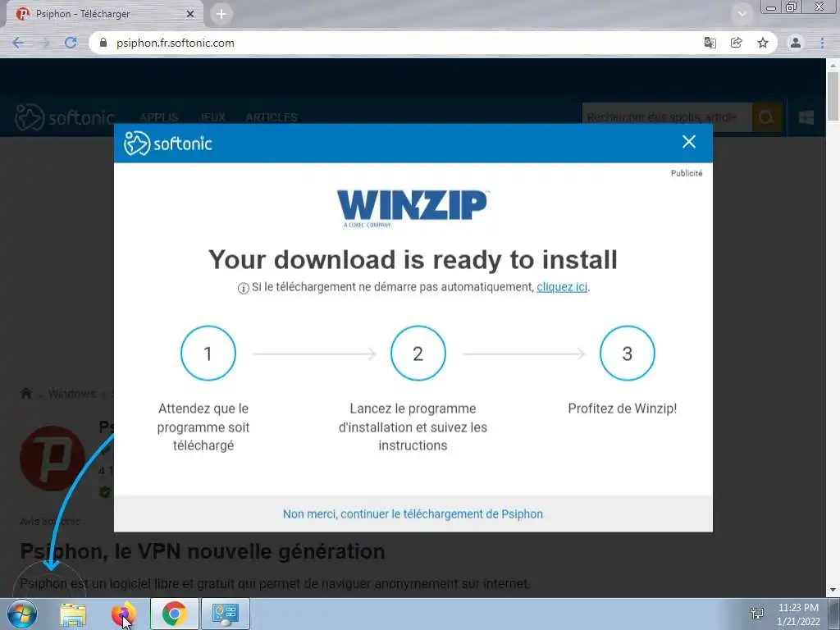Click the orange search magnifier button
This screenshot has width=840, height=630.
click(767, 117)
